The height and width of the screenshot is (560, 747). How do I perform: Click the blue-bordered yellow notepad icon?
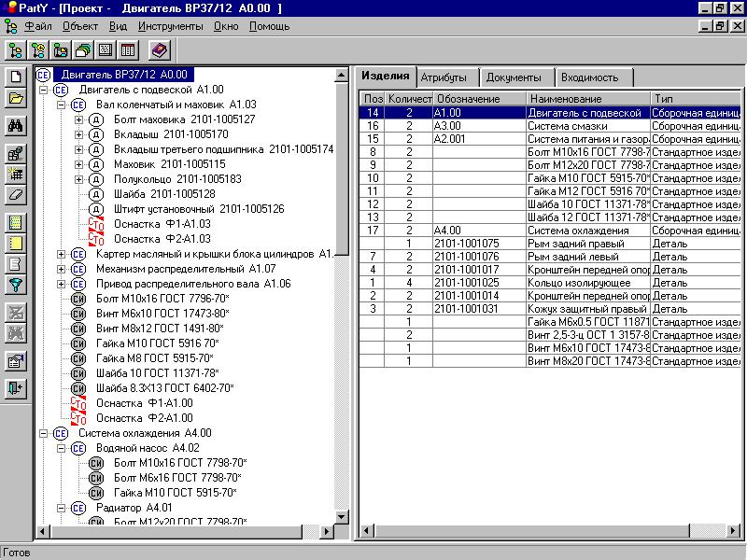pos(16,222)
